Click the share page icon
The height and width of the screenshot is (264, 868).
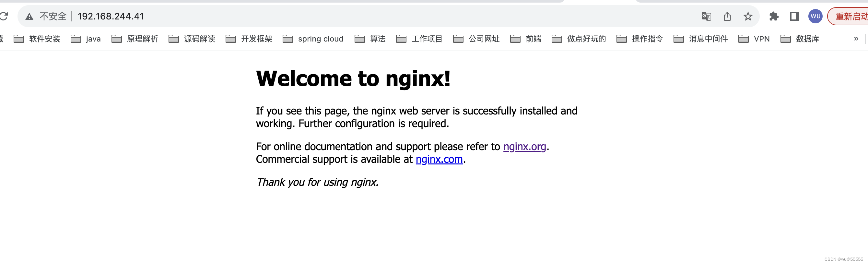(727, 16)
